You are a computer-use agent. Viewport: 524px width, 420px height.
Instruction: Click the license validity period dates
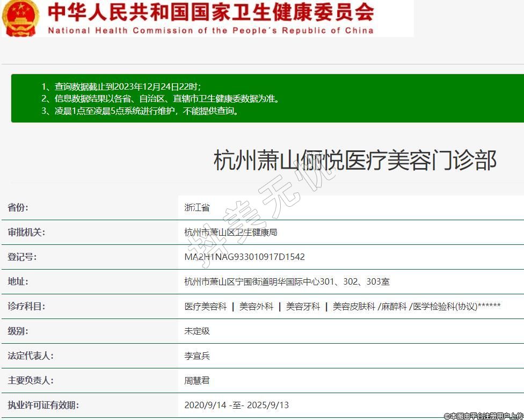[x=236, y=405]
